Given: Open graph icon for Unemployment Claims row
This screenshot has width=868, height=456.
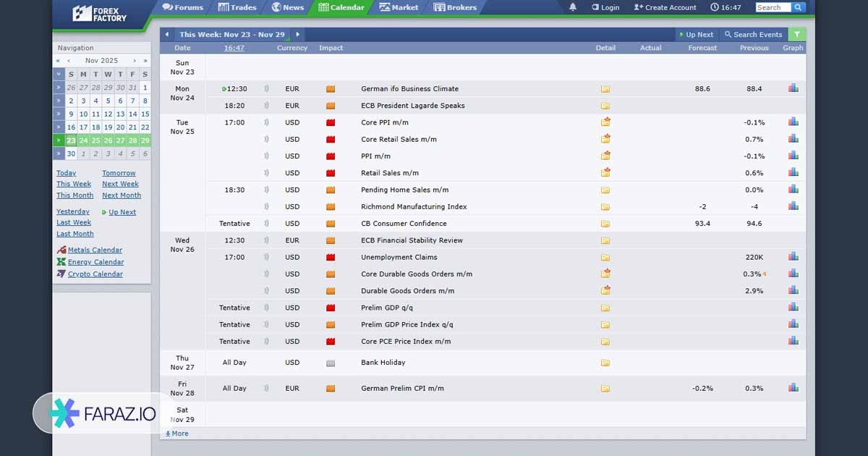Looking at the screenshot, I should coord(793,257).
